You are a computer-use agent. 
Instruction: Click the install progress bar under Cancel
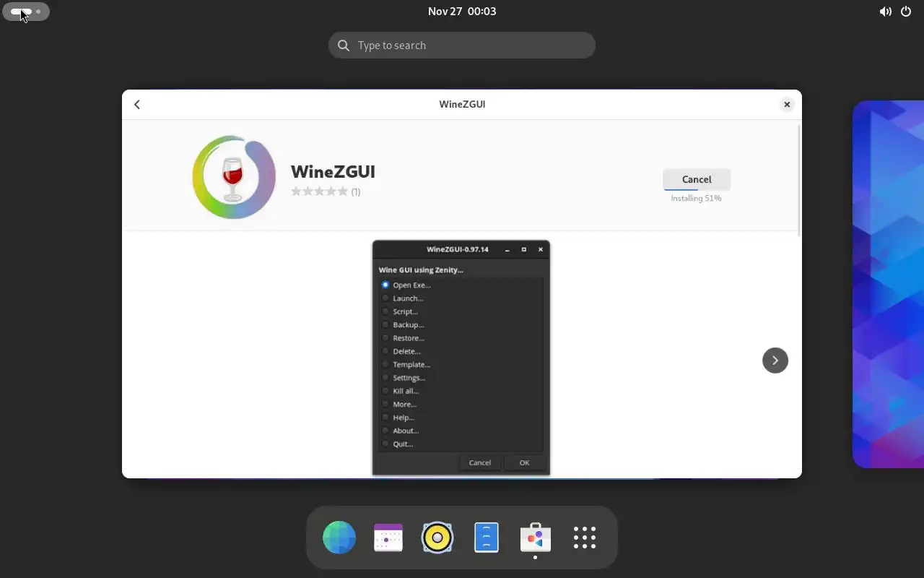coord(697,189)
